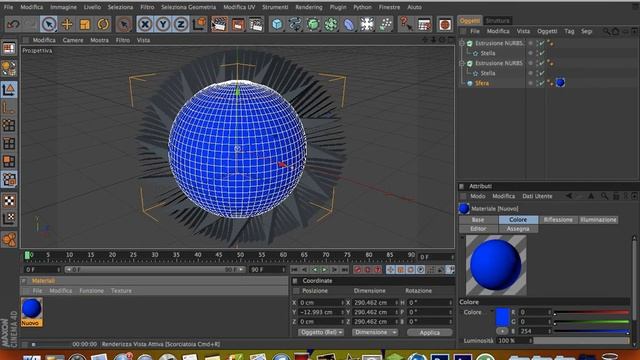
Task: Open the viewport Camere menu
Action: coord(73,40)
